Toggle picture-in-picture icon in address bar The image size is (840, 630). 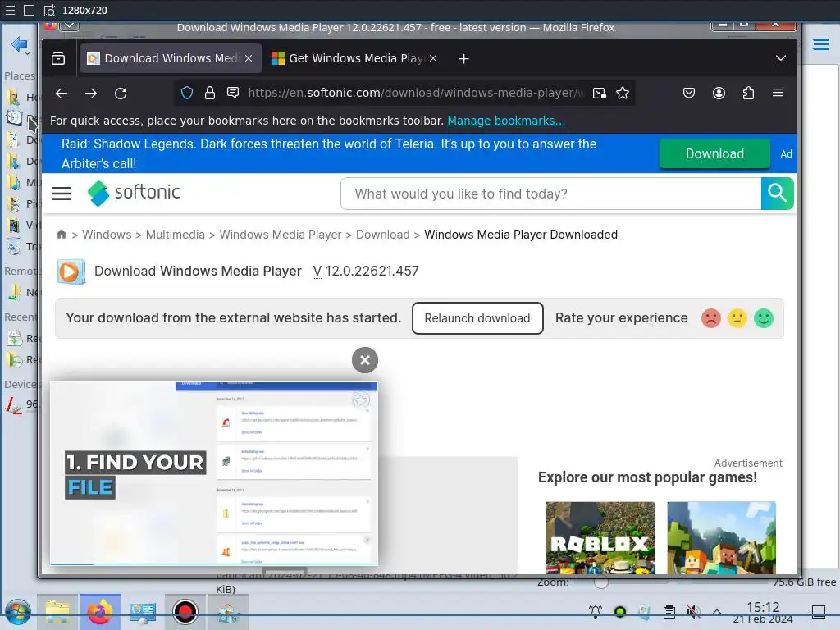600,94
